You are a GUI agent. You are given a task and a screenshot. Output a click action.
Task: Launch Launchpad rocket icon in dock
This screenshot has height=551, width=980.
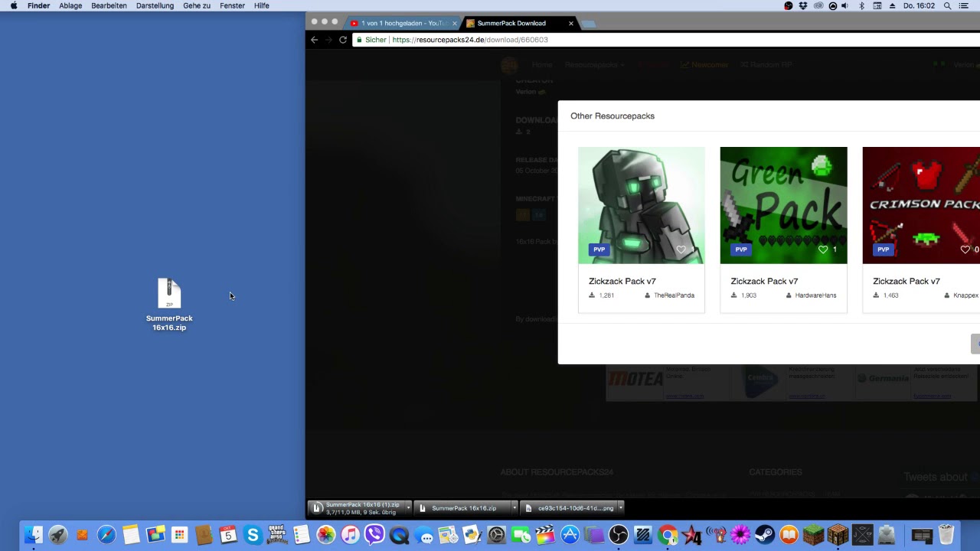pos(57,535)
